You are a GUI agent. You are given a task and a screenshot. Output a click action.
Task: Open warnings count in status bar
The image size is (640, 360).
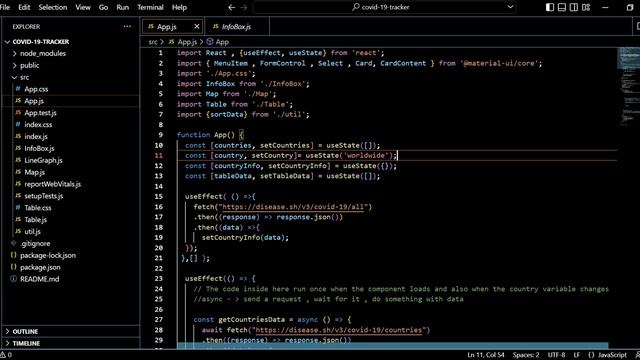[x=6, y=355]
